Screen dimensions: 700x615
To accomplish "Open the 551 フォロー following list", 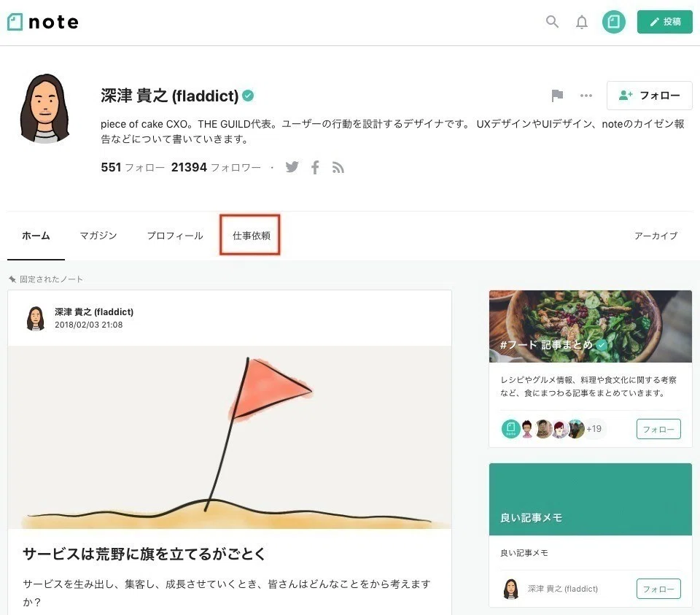I will point(133,168).
